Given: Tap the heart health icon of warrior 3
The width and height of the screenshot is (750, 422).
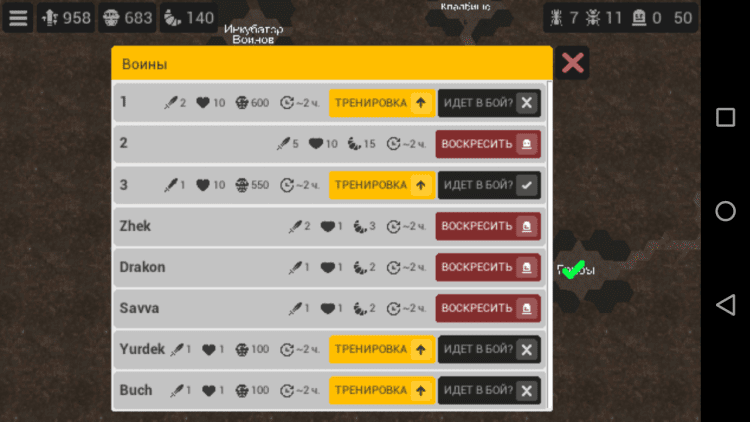Looking at the screenshot, I should [x=203, y=185].
